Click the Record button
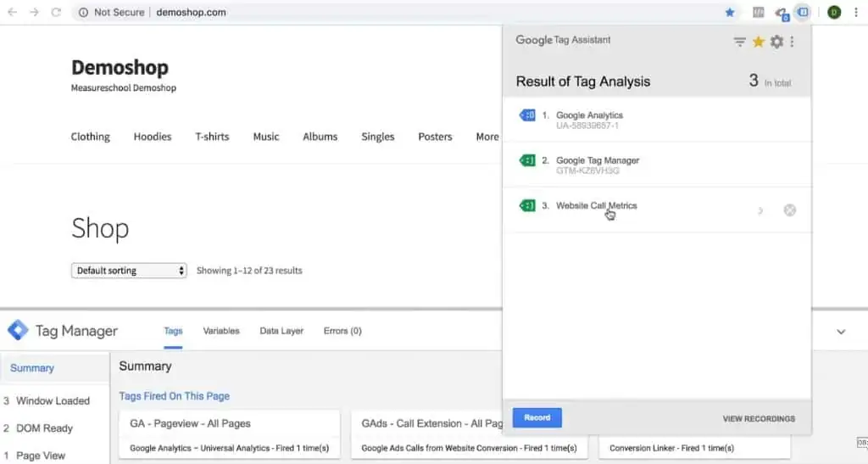 pyautogui.click(x=537, y=417)
